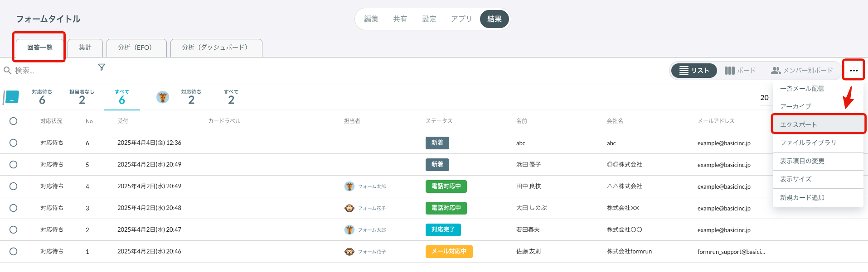
Task: Open メンバー別ボード member board view
Action: pyautogui.click(x=802, y=71)
